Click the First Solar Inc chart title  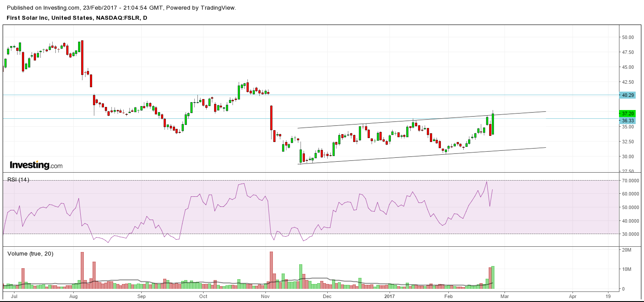[x=77, y=18]
